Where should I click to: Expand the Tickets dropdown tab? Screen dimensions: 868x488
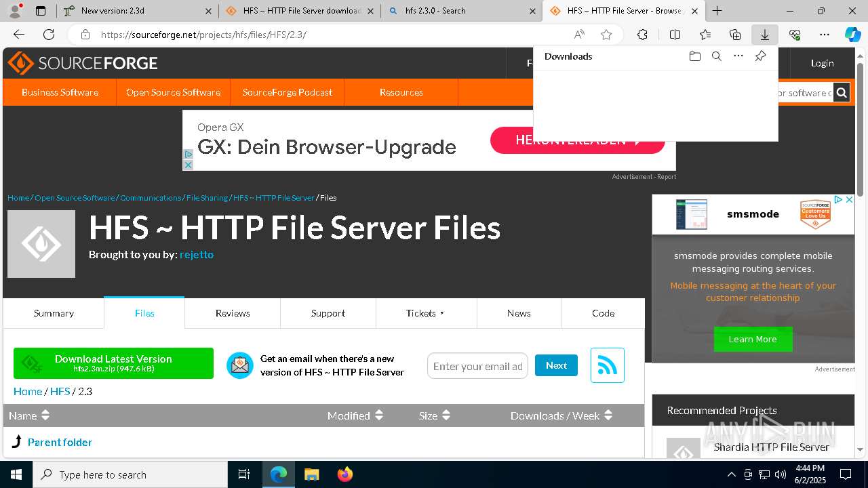[x=426, y=313]
